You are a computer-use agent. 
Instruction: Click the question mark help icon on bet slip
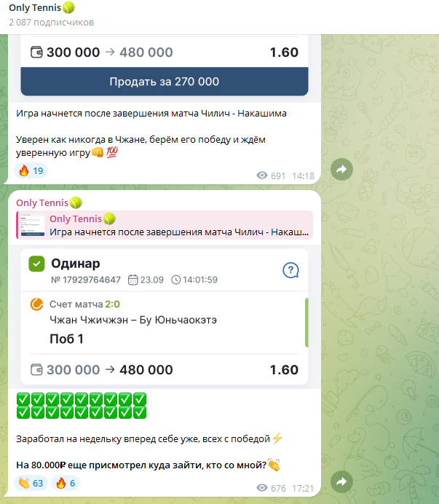coord(290,270)
